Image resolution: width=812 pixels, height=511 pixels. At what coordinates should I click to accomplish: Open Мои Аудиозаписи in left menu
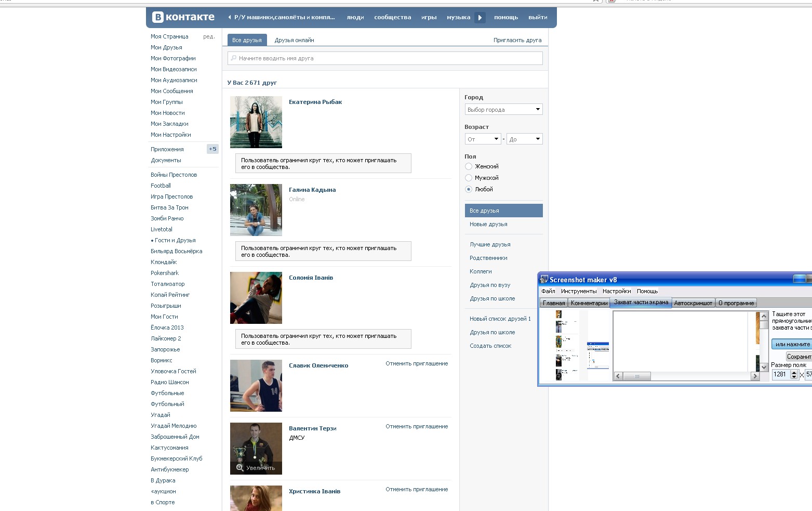pos(174,80)
